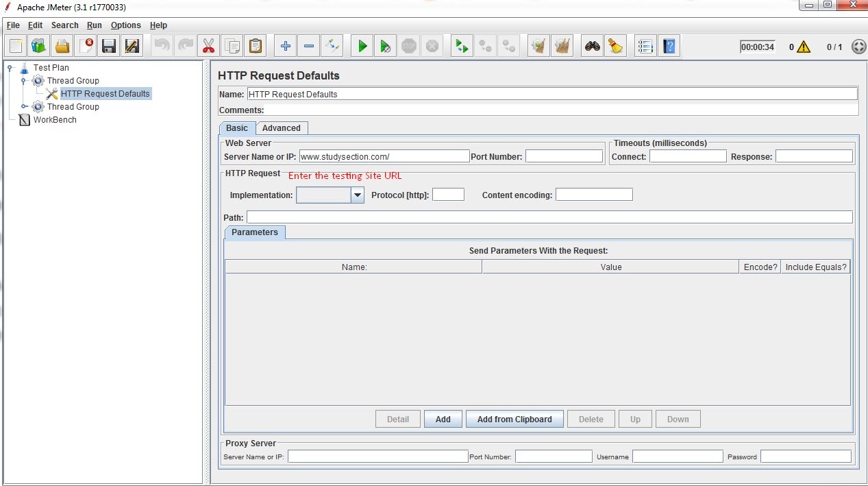Click the warning triangle error counter
This screenshot has height=486, width=868.
[x=803, y=47]
